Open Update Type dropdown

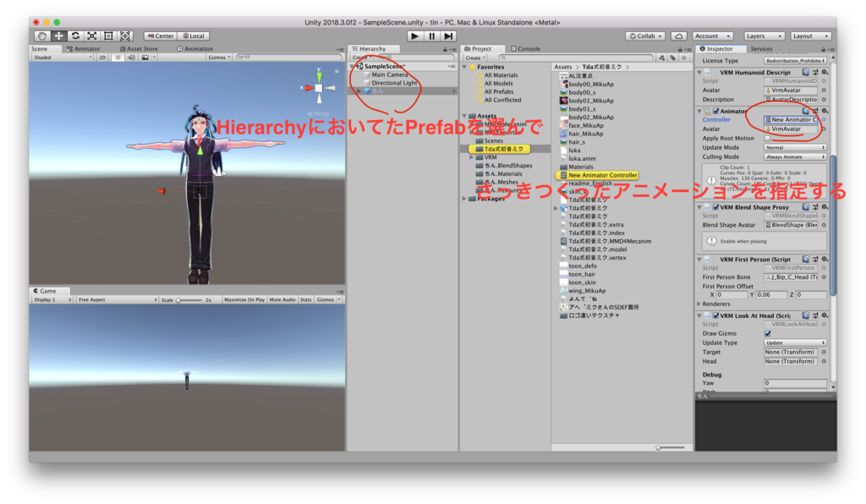(795, 342)
